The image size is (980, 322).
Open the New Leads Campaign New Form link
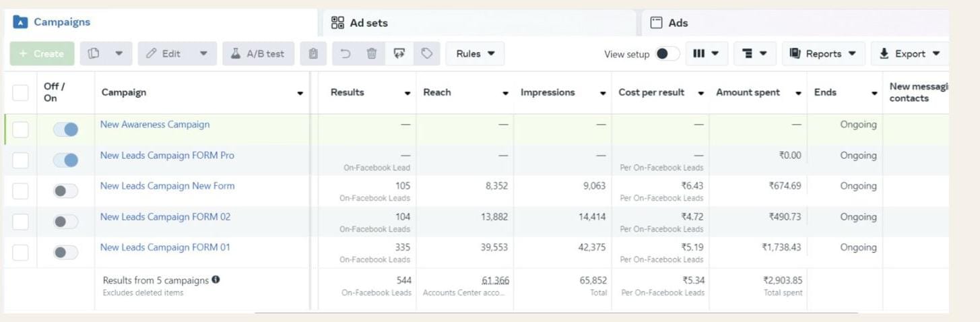167,186
